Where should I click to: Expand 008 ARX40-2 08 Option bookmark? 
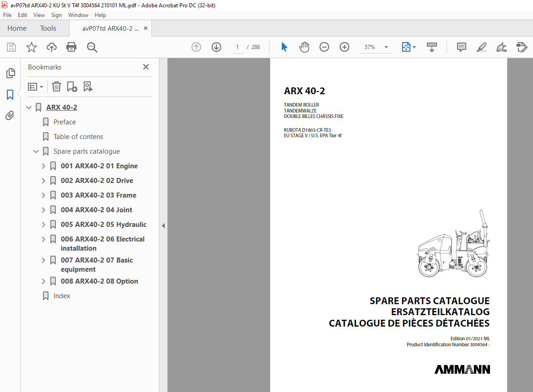[x=43, y=281]
